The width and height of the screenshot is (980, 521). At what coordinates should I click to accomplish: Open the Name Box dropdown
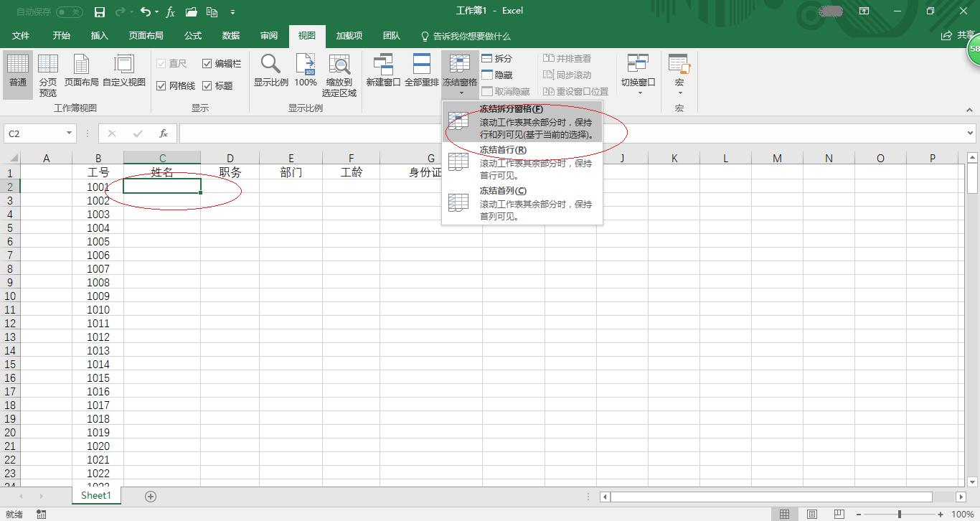coord(69,133)
